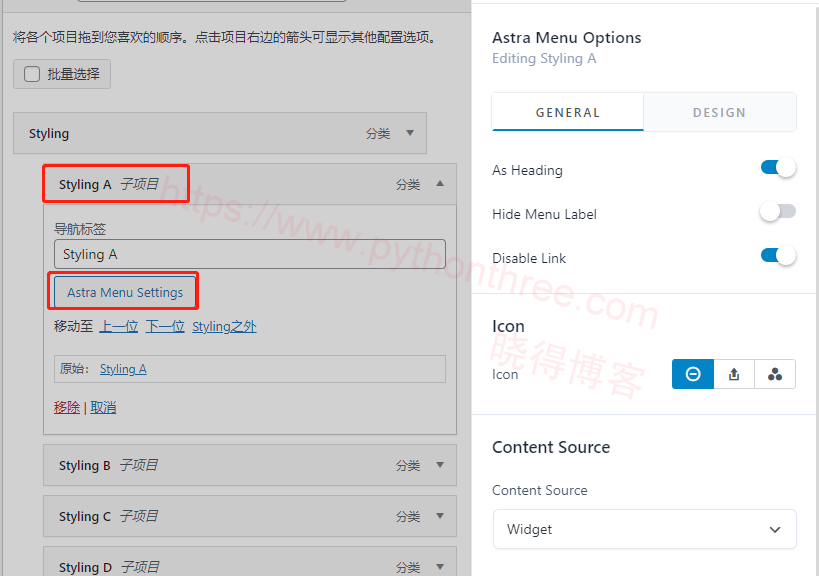This screenshot has height=576, width=819.
Task: Open the Content Source Widget dropdown
Action: pyautogui.click(x=644, y=529)
